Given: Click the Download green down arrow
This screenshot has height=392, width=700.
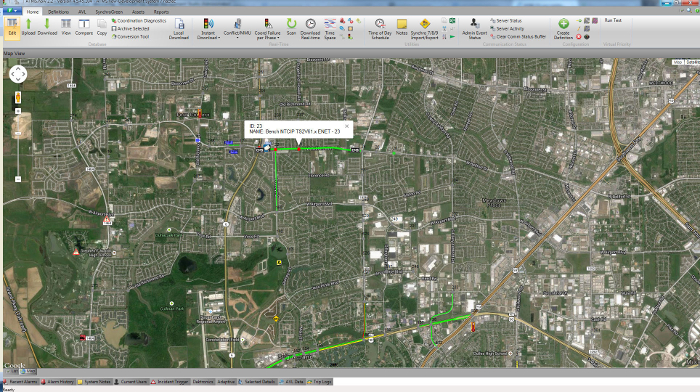Looking at the screenshot, I should (x=47, y=27).
